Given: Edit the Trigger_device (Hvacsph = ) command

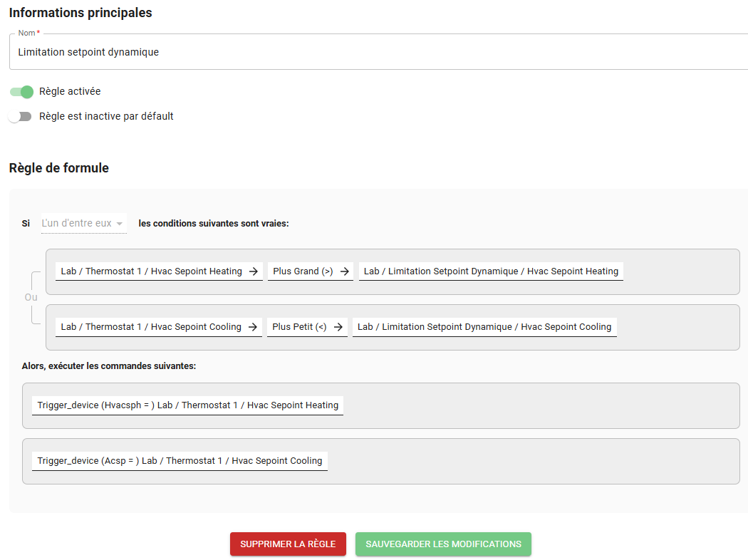Looking at the screenshot, I should pos(187,405).
